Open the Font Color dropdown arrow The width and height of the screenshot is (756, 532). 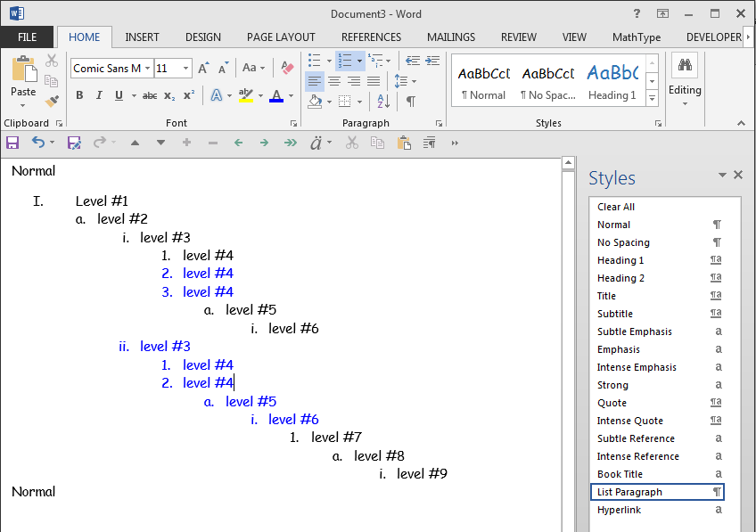[290, 95]
